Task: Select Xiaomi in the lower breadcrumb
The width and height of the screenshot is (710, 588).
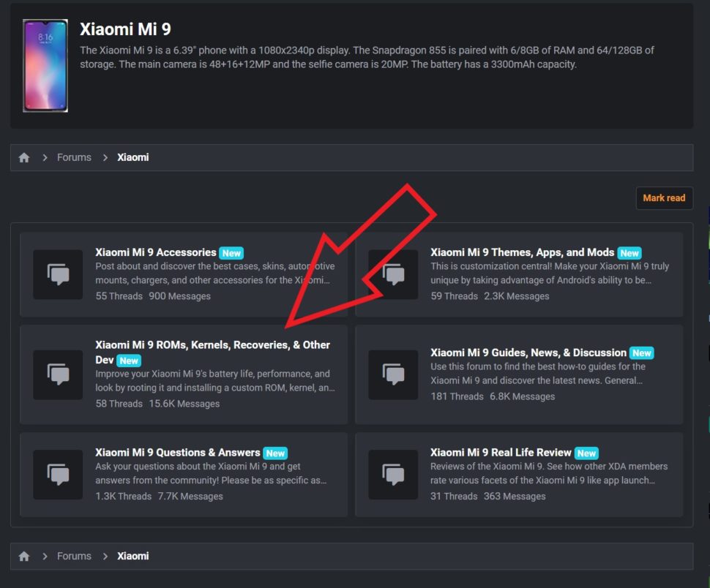Action: (132, 556)
